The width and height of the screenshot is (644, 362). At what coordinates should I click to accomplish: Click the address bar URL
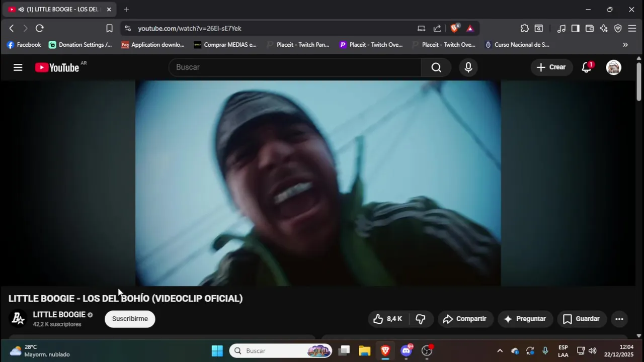tap(190, 29)
